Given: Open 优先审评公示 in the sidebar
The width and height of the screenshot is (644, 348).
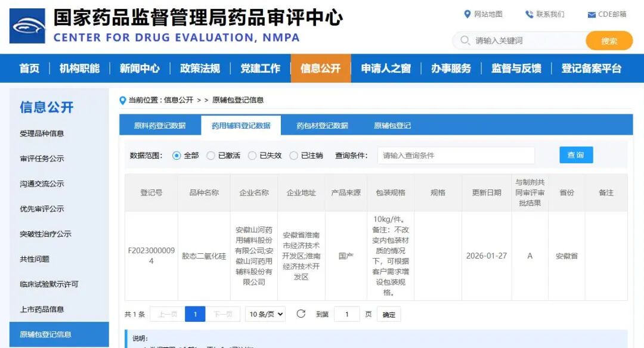Looking at the screenshot, I should 42,209.
